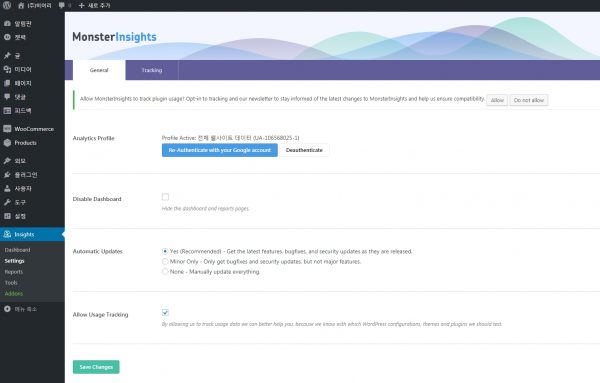The image size is (600, 383).
Task: Open the WordPress logo menu in admin bar
Action: coord(7,5)
